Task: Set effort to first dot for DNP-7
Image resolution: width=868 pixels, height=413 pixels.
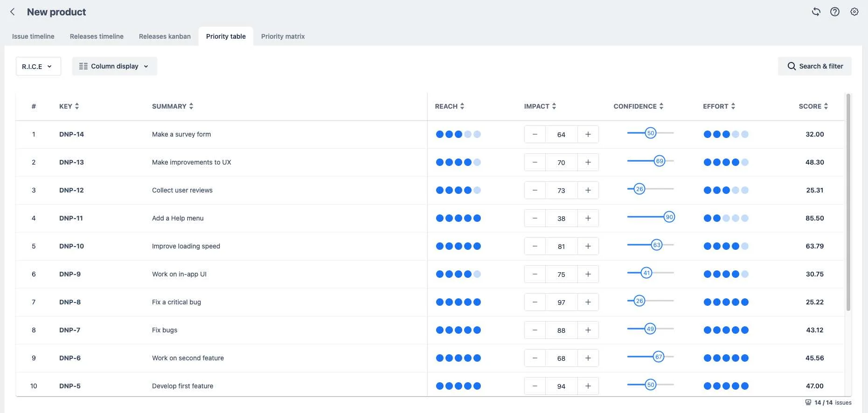Action: 708,330
